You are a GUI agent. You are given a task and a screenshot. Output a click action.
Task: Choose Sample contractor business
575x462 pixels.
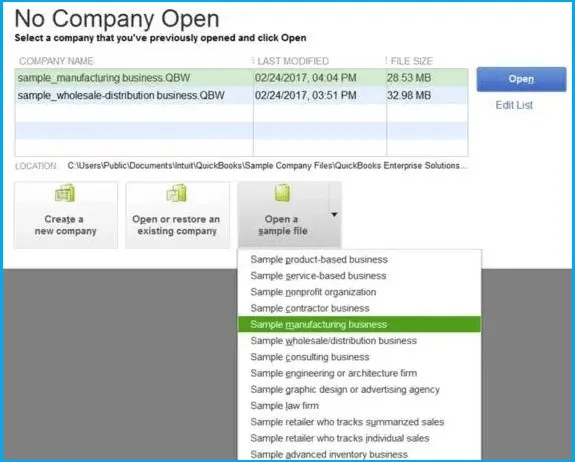[x=359, y=308]
